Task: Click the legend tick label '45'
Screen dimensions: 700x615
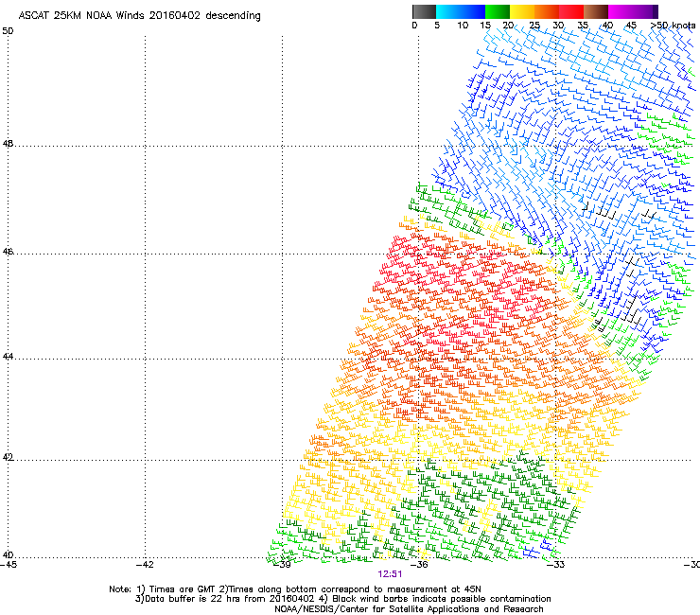Action: tap(631, 26)
